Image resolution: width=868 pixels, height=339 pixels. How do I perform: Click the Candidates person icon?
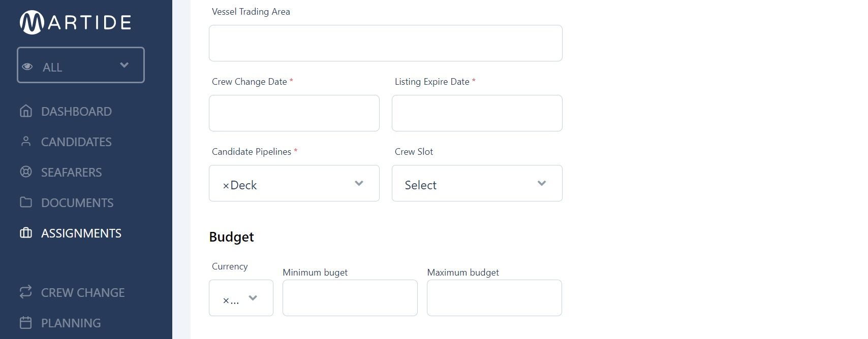point(26,141)
